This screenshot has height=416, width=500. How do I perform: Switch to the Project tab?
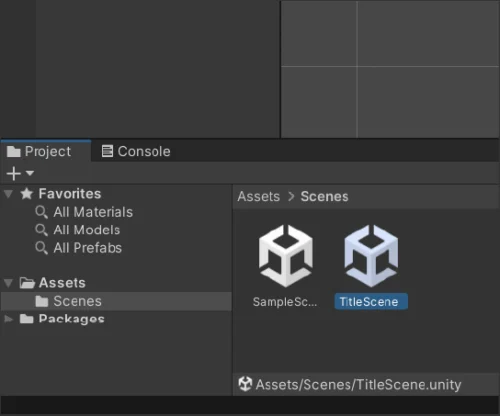tap(46, 151)
